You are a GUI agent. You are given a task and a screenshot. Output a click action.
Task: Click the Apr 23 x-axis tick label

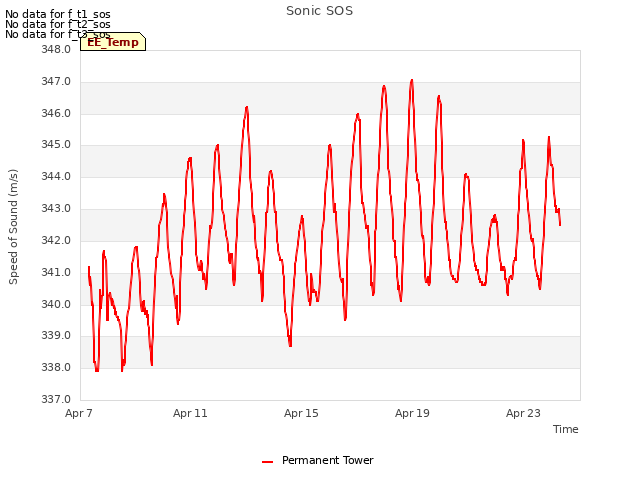[523, 413]
